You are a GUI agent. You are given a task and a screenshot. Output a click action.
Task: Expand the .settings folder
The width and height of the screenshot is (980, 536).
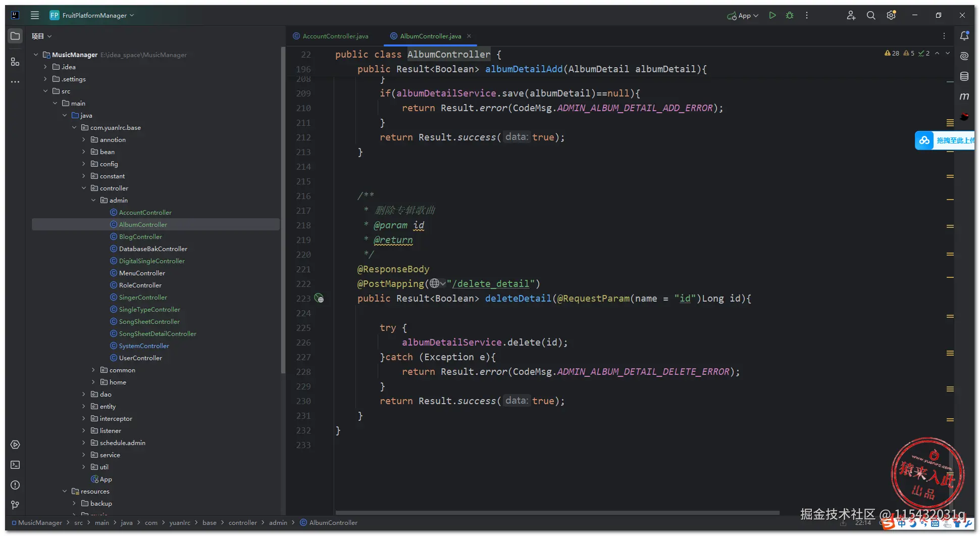click(x=45, y=79)
